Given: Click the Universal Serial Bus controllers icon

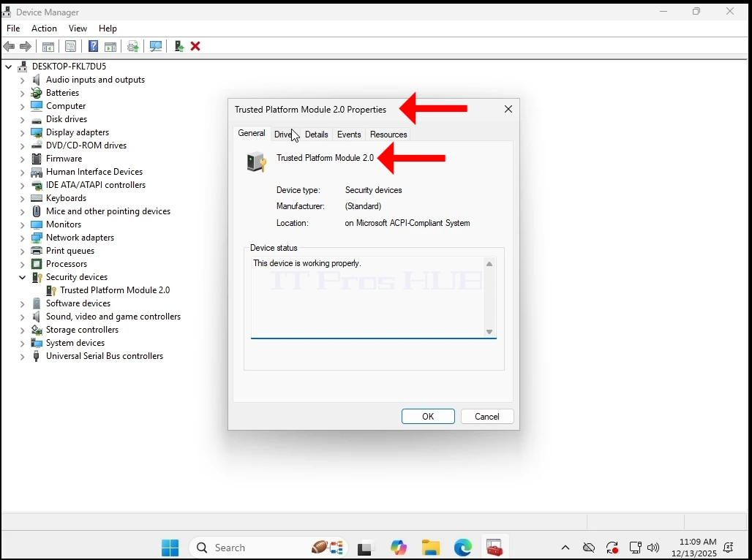Looking at the screenshot, I should [36, 356].
